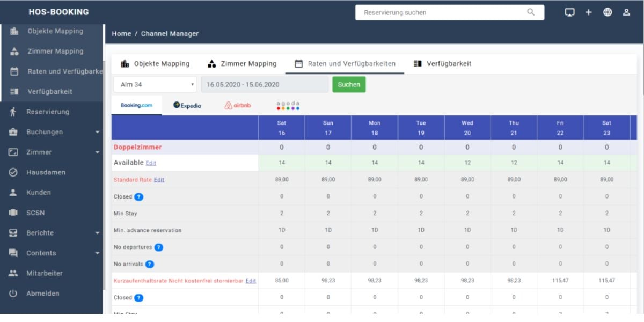Select the airbnb channel tab
The width and height of the screenshot is (644, 322).
[238, 105]
